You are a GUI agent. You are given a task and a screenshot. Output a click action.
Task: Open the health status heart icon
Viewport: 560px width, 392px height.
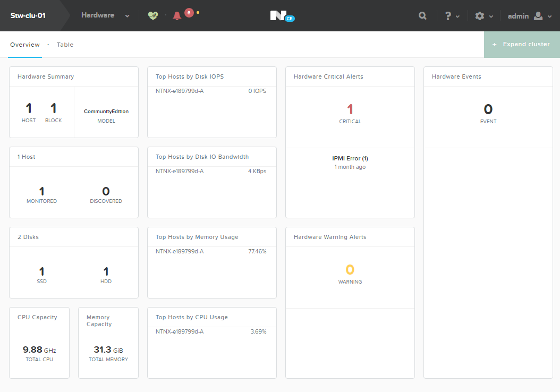click(154, 15)
